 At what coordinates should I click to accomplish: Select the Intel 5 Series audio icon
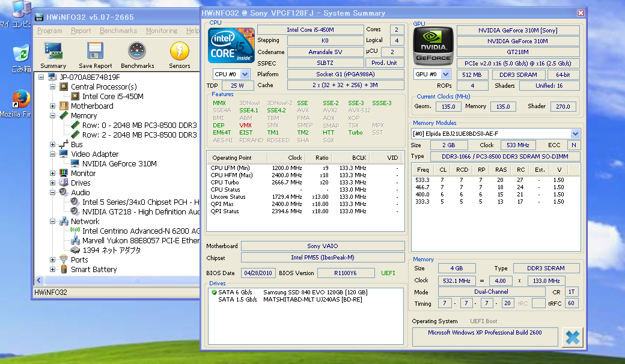click(75, 202)
